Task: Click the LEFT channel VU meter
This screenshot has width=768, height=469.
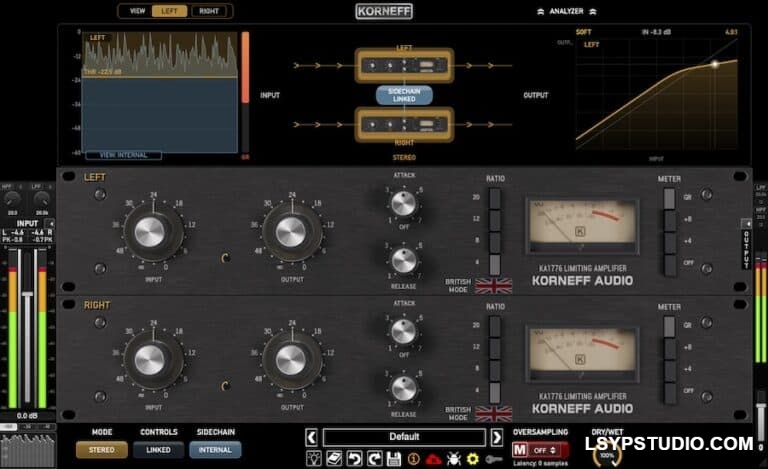Action: click(582, 226)
